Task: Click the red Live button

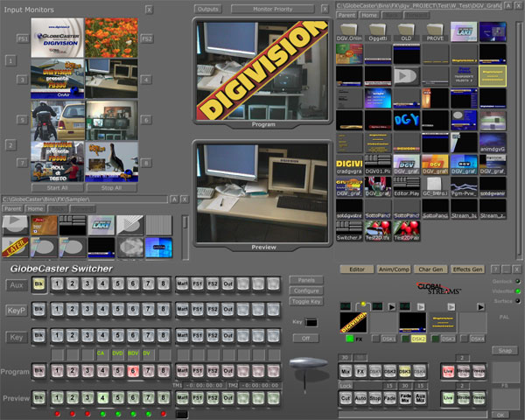Action: pyautogui.click(x=447, y=371)
